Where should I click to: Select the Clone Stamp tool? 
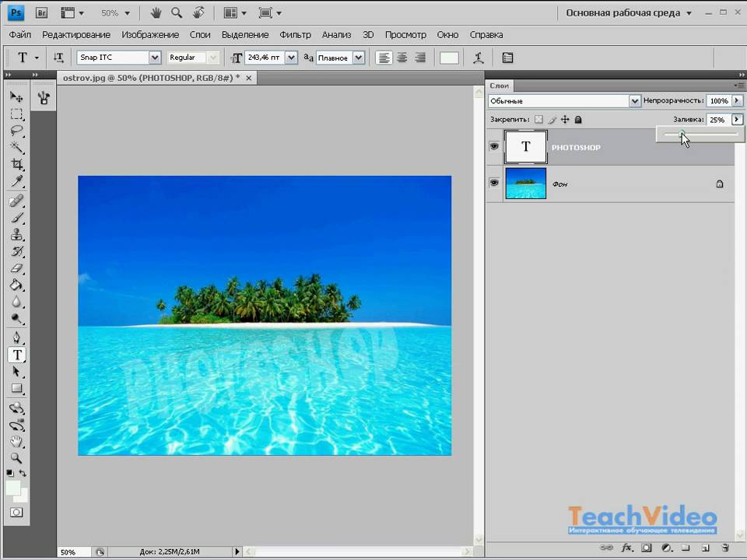point(16,234)
